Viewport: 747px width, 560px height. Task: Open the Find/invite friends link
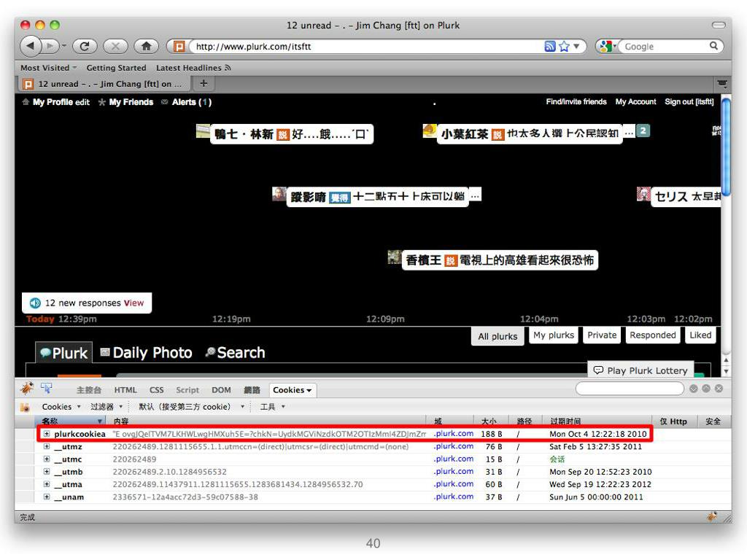tap(576, 101)
